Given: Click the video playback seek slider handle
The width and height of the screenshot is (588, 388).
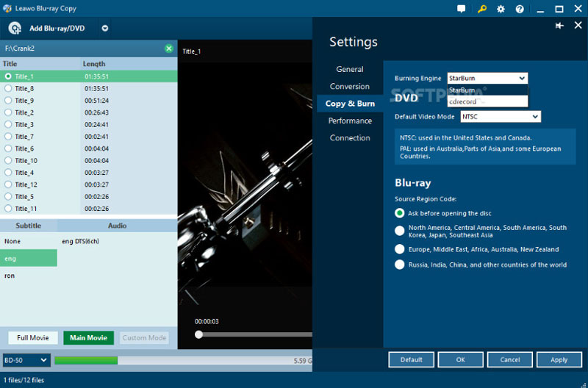Looking at the screenshot, I should coord(198,334).
